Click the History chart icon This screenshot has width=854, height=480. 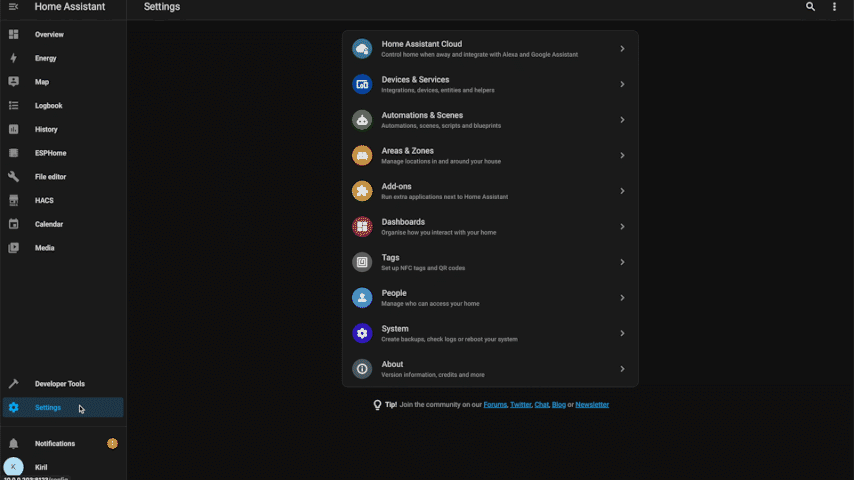pyautogui.click(x=14, y=129)
